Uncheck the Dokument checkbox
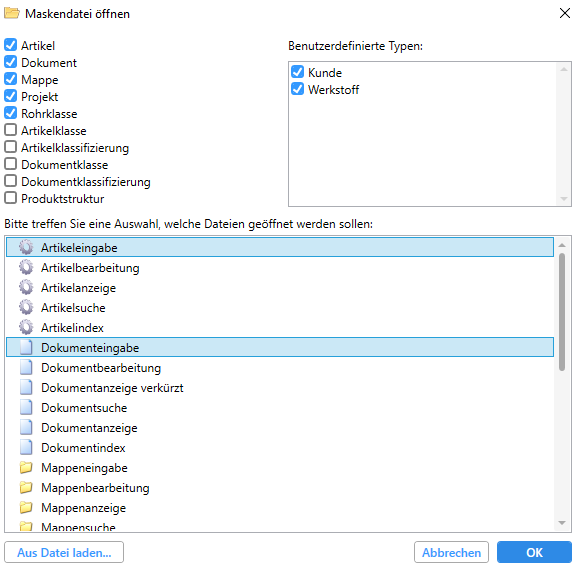Image resolution: width=578 pixels, height=570 pixels. coord(11,62)
